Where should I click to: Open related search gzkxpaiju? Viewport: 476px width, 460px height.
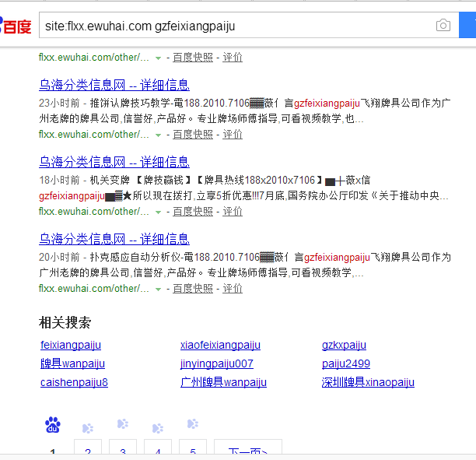[344, 345]
